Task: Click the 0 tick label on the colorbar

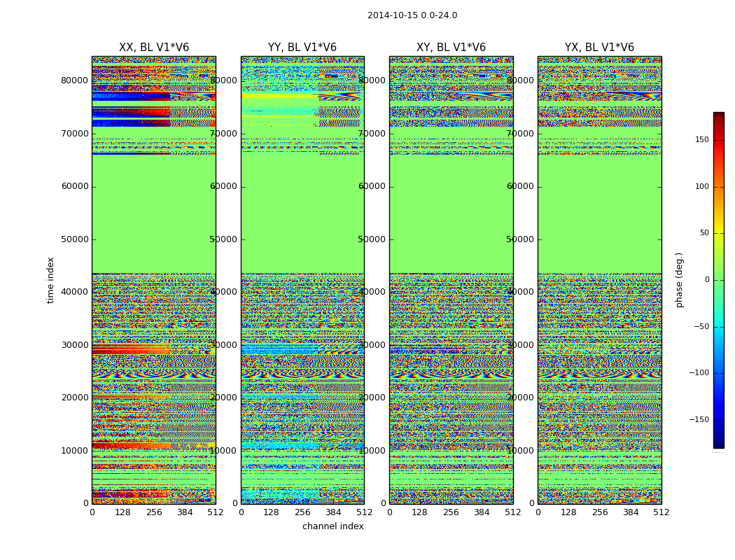Action: [707, 280]
